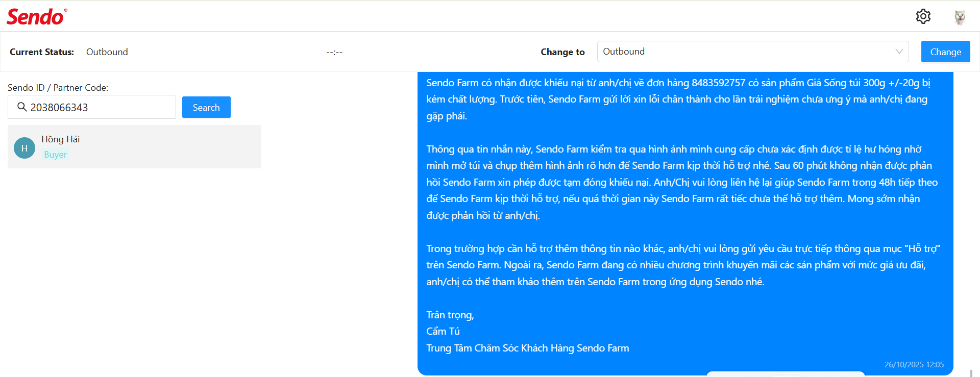Click the 'Current Status:' label
This screenshot has width=980, height=377.
tap(42, 52)
